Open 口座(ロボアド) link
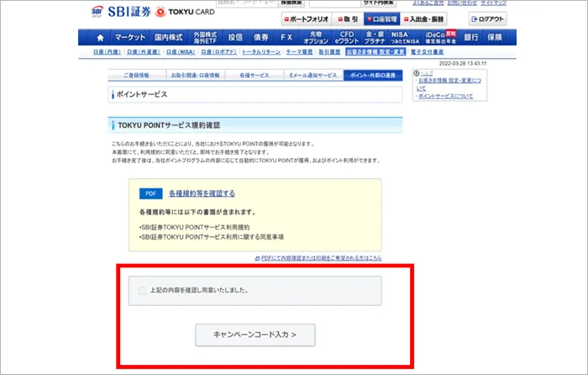This screenshot has height=375, width=588. pos(218,52)
